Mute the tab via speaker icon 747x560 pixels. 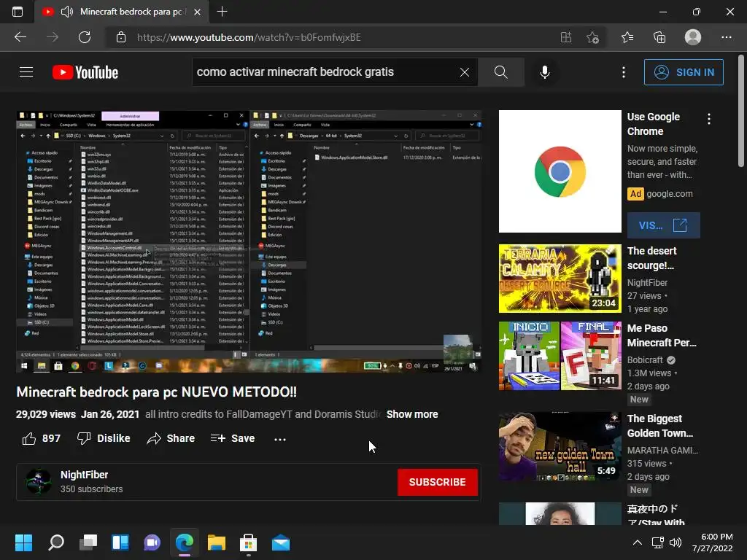pos(67,12)
